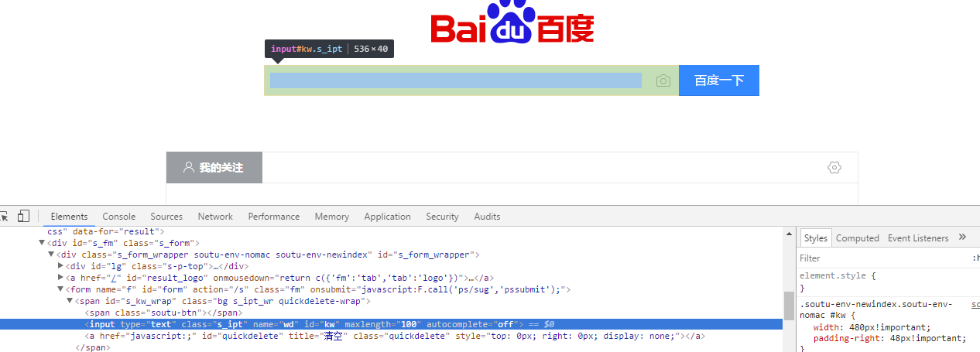Click the inspect element picker icon

coord(3,216)
